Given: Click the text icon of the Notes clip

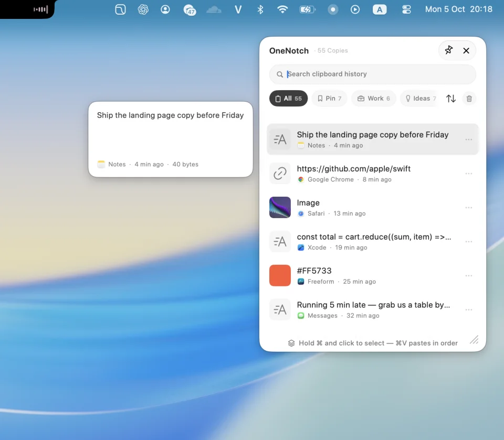Looking at the screenshot, I should [x=280, y=139].
